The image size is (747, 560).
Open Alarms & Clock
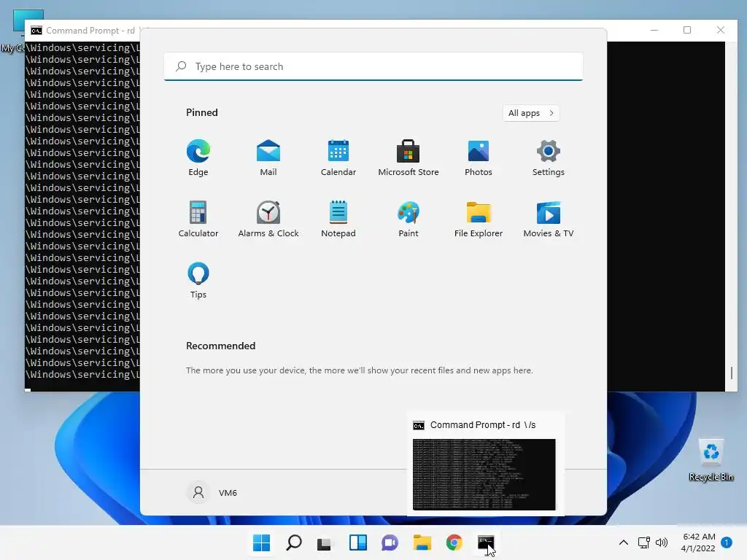coord(268,219)
